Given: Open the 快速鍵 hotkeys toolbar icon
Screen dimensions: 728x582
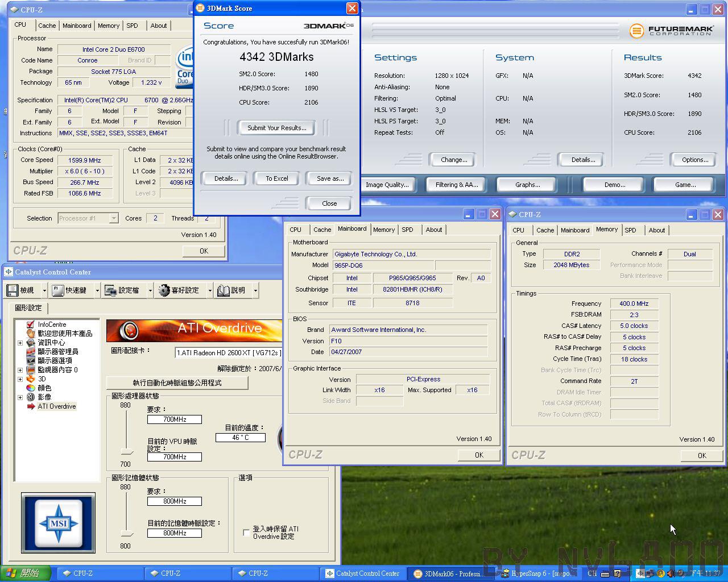Looking at the screenshot, I should (58, 290).
